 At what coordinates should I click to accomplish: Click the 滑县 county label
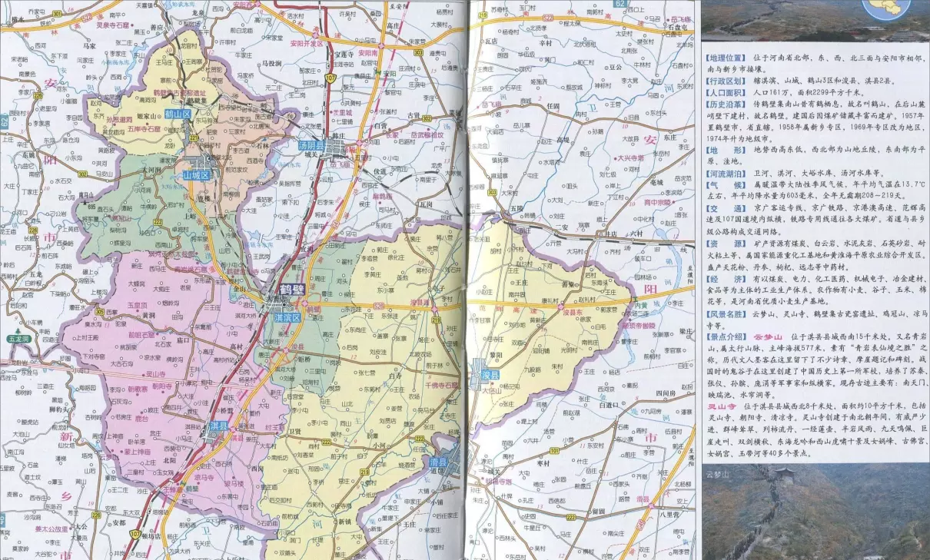pos(439,462)
